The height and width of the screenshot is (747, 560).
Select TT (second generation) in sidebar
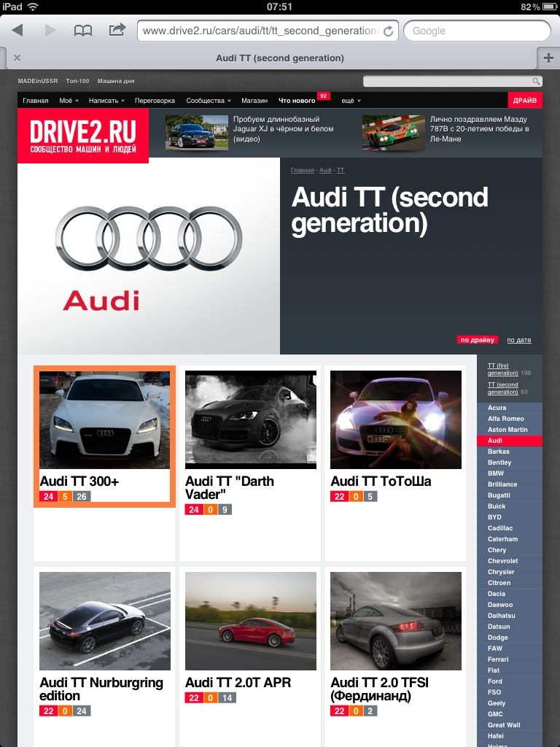(x=503, y=388)
